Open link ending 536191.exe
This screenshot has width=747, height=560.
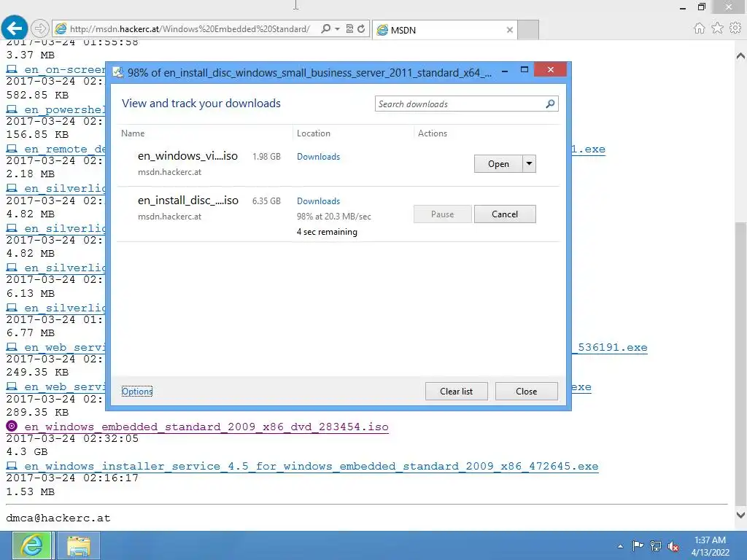pos(609,348)
